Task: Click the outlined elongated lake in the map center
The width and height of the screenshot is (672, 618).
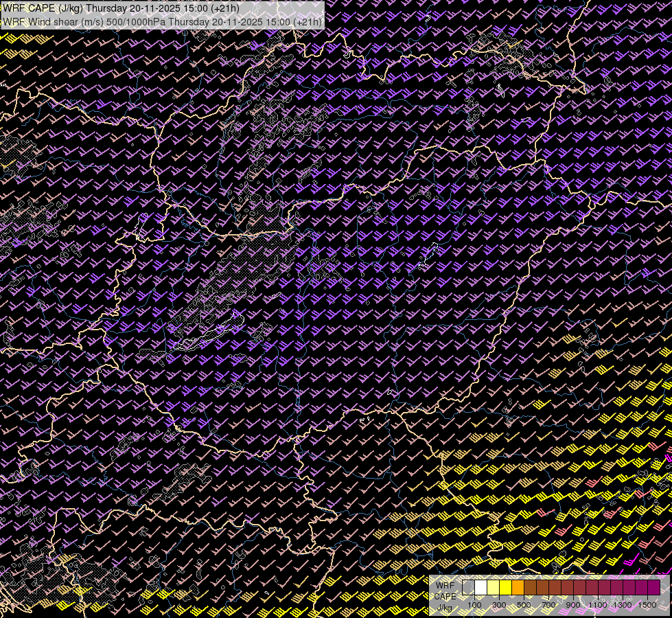Action: (208, 332)
